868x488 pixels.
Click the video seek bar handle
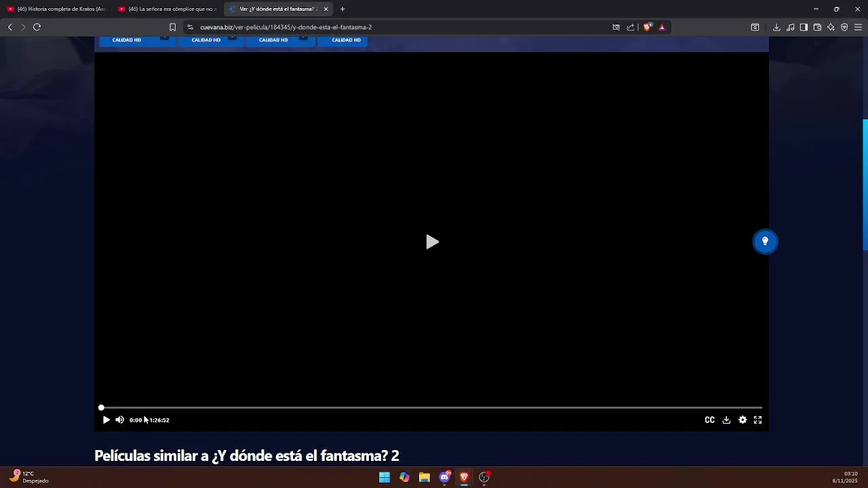pos(101,407)
